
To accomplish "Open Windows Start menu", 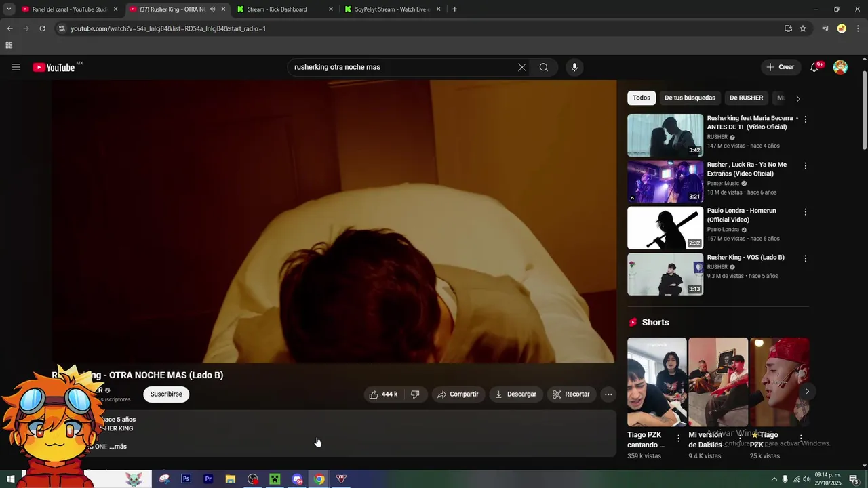I will 10,479.
